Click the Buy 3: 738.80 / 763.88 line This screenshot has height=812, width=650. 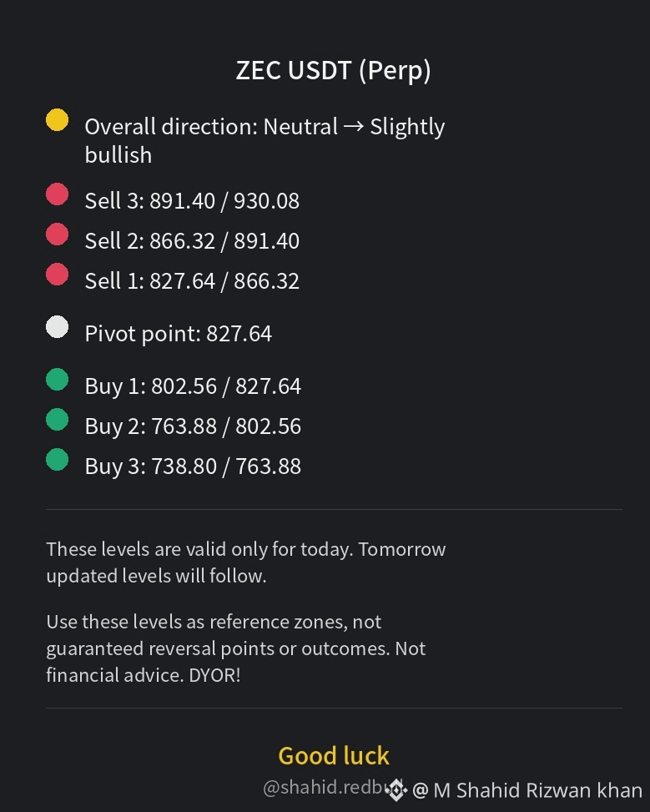[193, 467]
